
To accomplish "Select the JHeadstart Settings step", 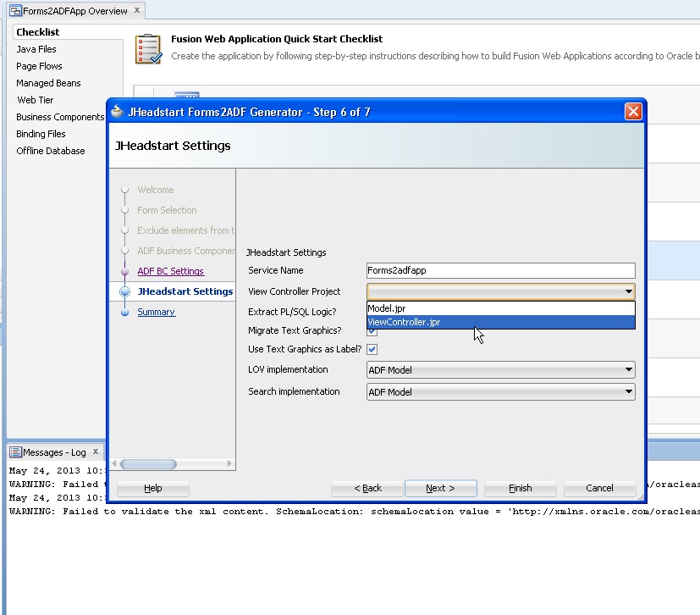I will coord(185,291).
